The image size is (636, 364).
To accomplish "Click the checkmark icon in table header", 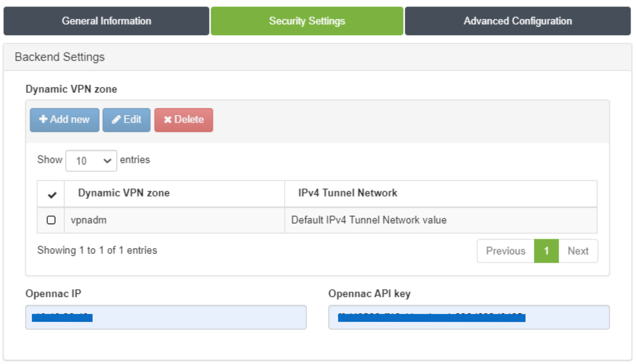I will point(51,194).
